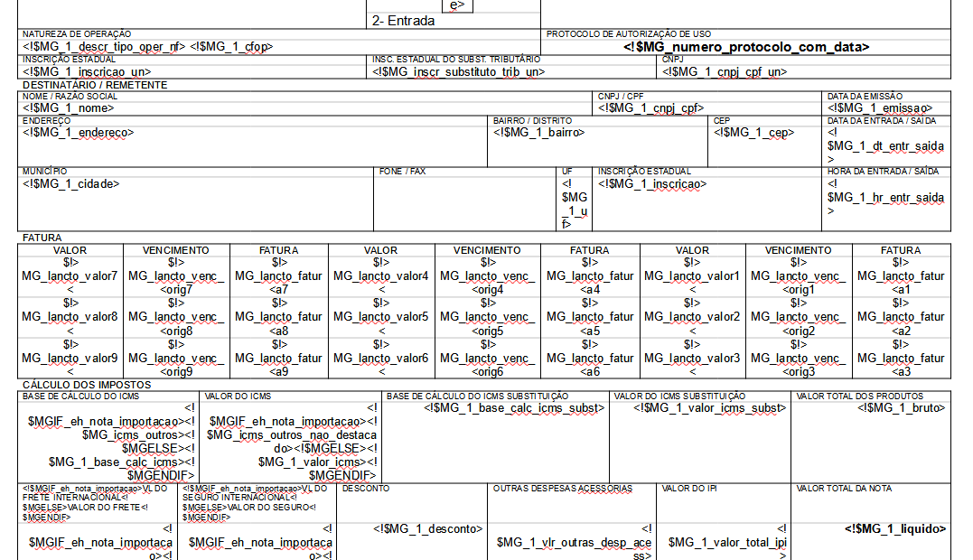Click the MG_lancto_valor8 cell

70,317
